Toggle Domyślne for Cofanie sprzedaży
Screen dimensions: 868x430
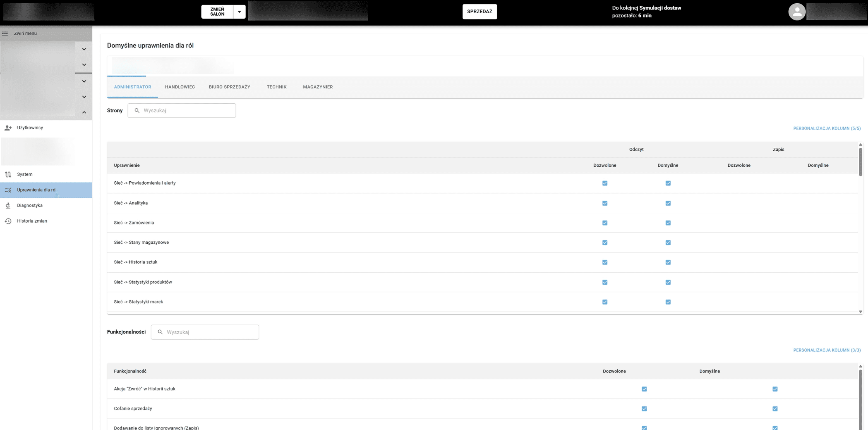(x=775, y=409)
